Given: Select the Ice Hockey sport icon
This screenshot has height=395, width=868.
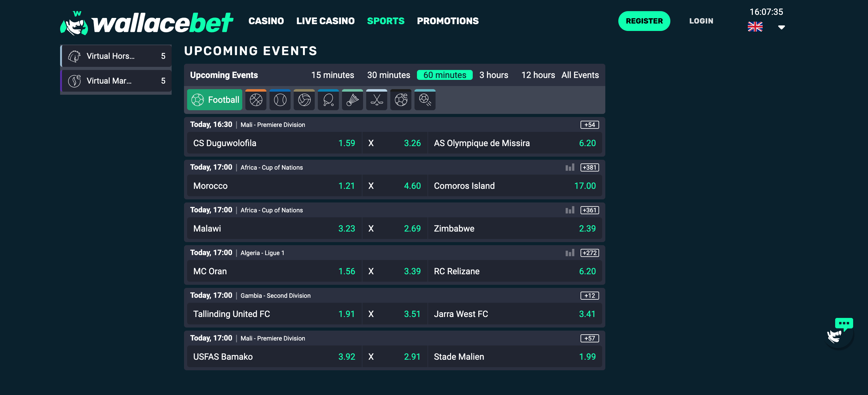Looking at the screenshot, I should 377,100.
